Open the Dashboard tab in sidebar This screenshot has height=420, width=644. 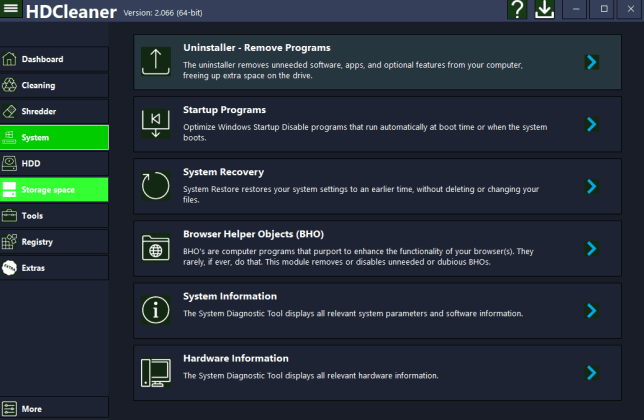tap(54, 59)
